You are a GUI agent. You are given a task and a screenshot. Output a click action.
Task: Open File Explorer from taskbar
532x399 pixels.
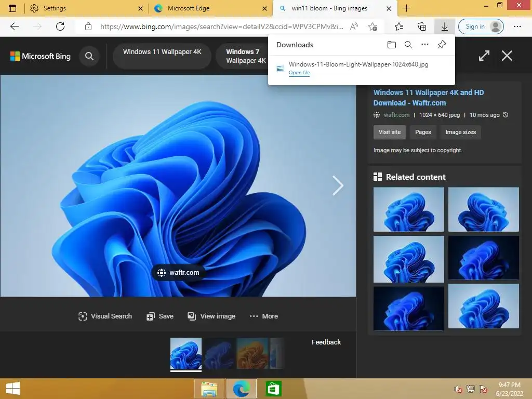tap(209, 389)
